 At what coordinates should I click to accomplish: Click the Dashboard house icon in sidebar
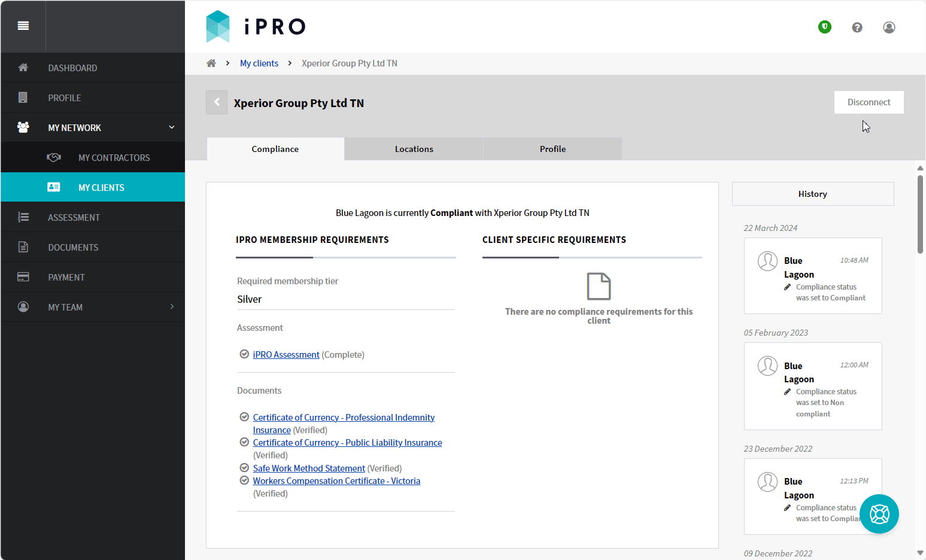pos(23,68)
